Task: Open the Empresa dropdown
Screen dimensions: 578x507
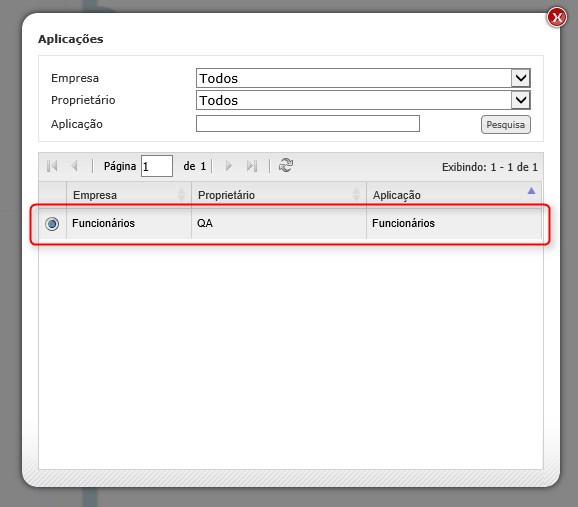Action: [363, 78]
